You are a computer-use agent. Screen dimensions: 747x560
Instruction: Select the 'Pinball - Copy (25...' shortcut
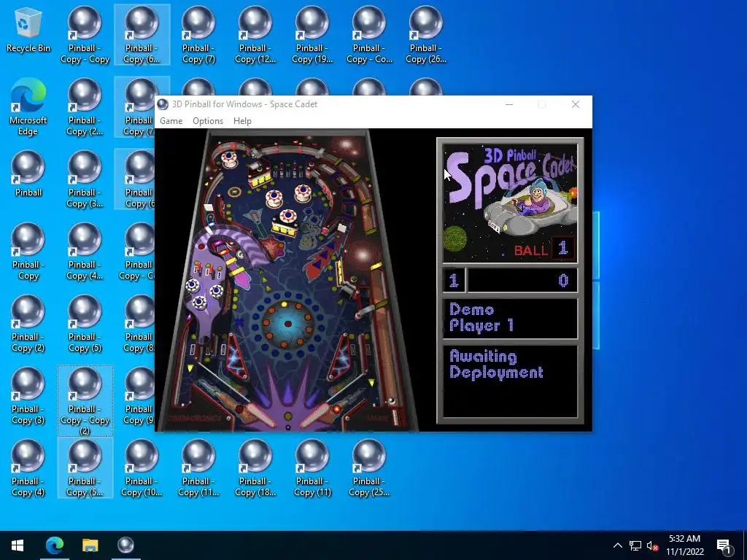(x=369, y=469)
